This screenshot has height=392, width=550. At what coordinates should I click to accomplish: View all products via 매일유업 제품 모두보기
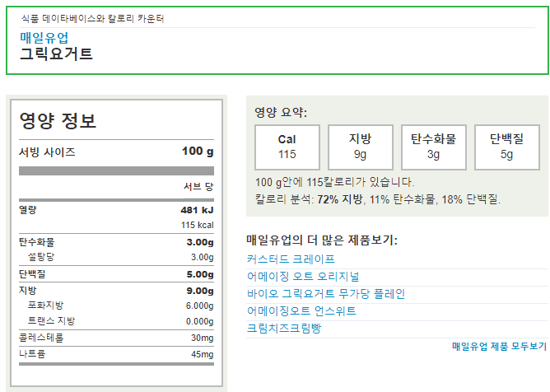tap(499, 347)
